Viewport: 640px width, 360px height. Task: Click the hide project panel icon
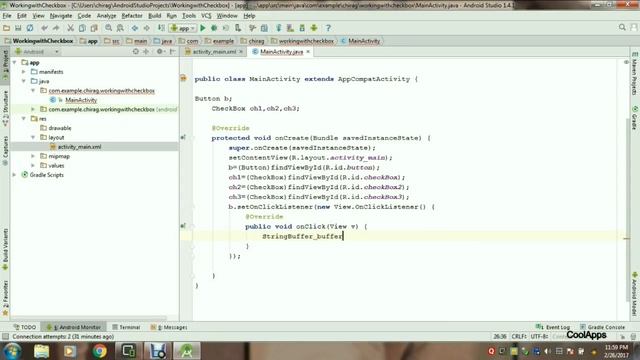173,52
